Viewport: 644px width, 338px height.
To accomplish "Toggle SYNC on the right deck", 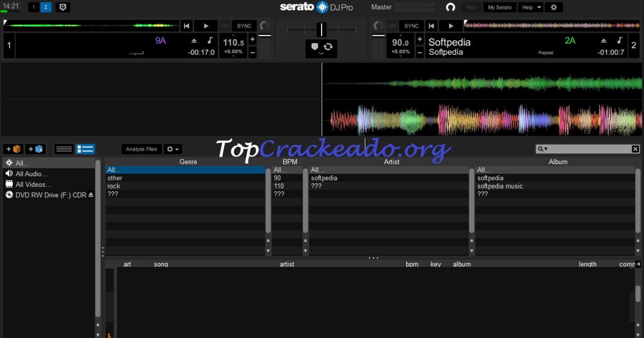I will click(411, 26).
